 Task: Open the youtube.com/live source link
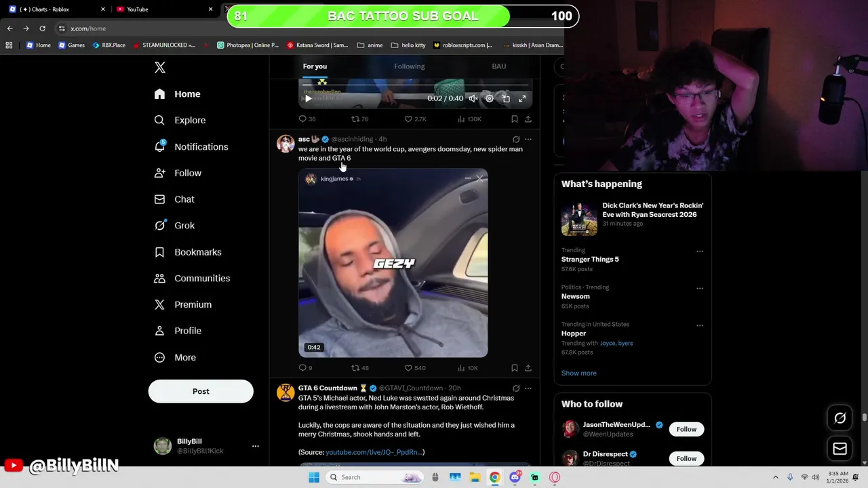(374, 452)
